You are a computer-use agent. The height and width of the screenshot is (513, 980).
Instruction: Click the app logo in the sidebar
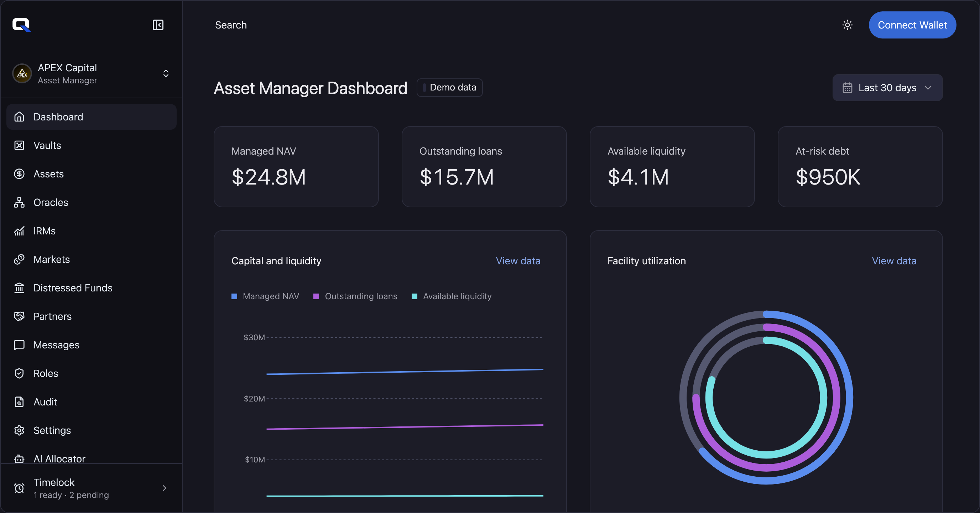point(21,25)
